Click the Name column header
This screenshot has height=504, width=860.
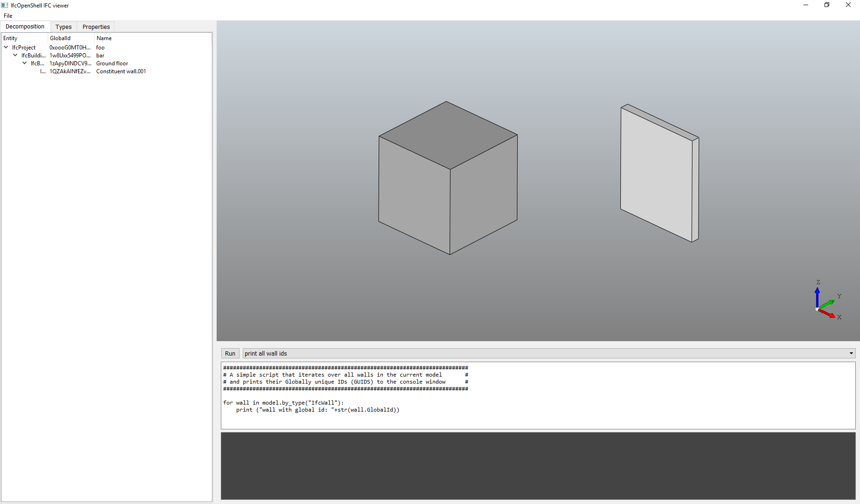(104, 38)
